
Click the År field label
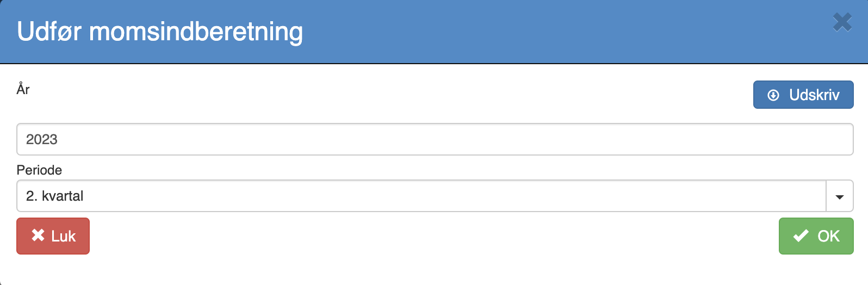tap(23, 89)
